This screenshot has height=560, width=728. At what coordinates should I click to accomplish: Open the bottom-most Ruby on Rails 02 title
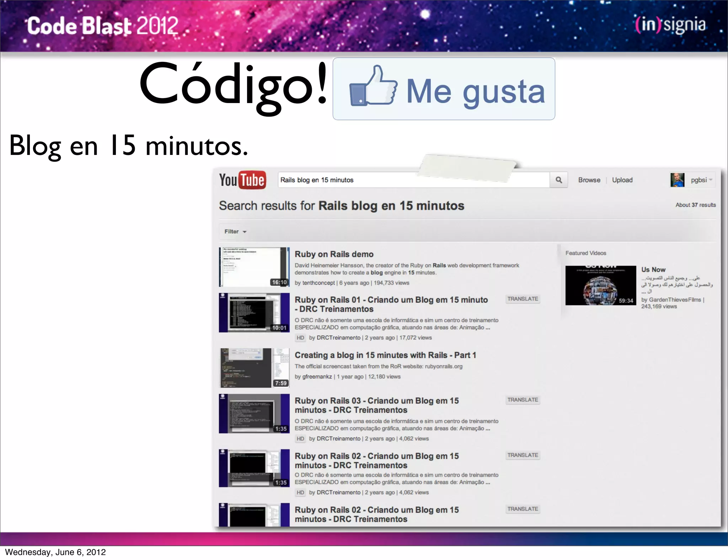pyautogui.click(x=377, y=514)
